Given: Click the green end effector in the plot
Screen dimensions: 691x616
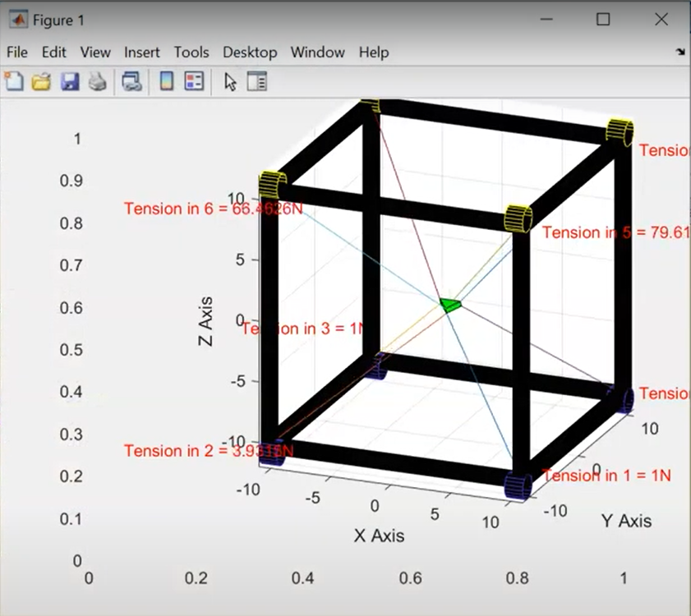Looking at the screenshot, I should pos(450,305).
